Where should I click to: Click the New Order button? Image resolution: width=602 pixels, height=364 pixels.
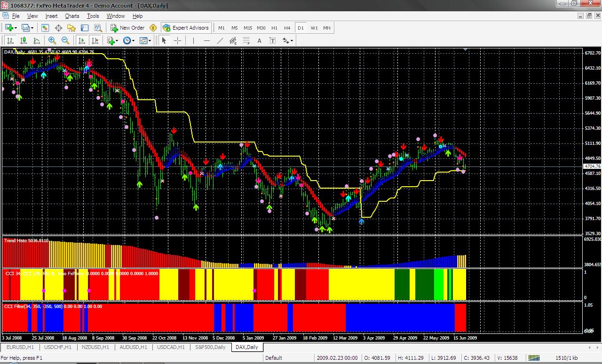pos(127,28)
